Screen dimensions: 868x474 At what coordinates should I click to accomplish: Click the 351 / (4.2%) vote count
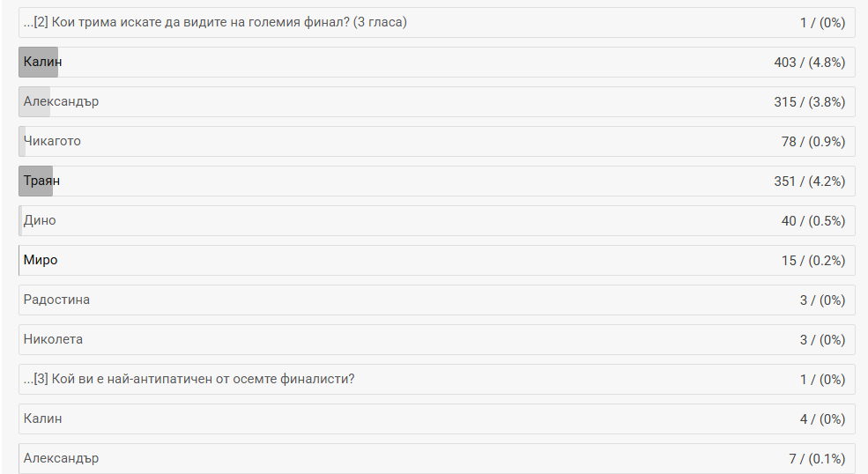click(x=809, y=181)
